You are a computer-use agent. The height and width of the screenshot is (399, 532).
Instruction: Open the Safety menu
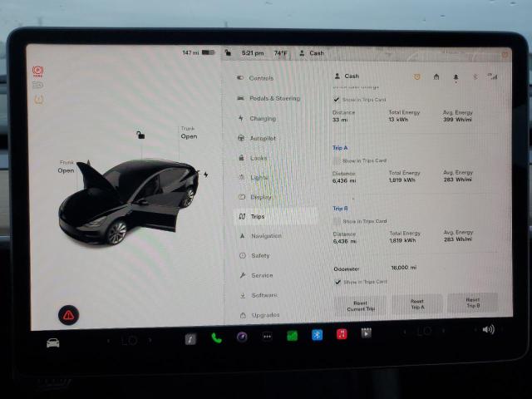pyautogui.click(x=254, y=255)
